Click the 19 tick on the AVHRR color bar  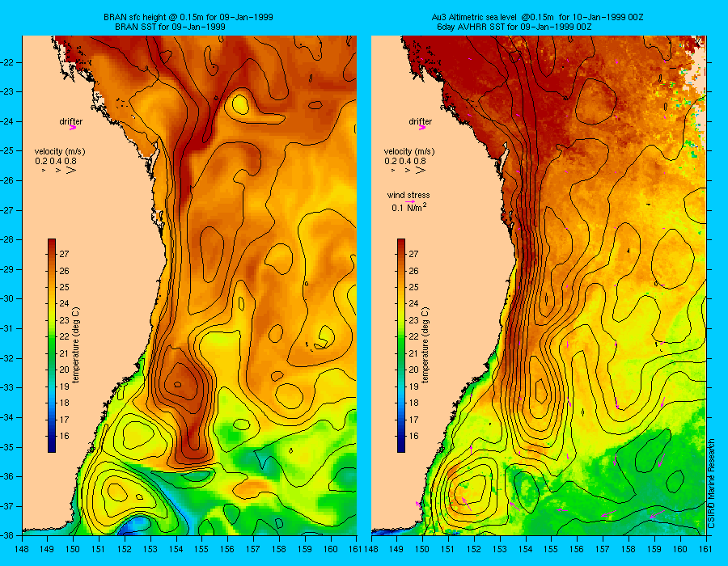pyautogui.click(x=413, y=386)
